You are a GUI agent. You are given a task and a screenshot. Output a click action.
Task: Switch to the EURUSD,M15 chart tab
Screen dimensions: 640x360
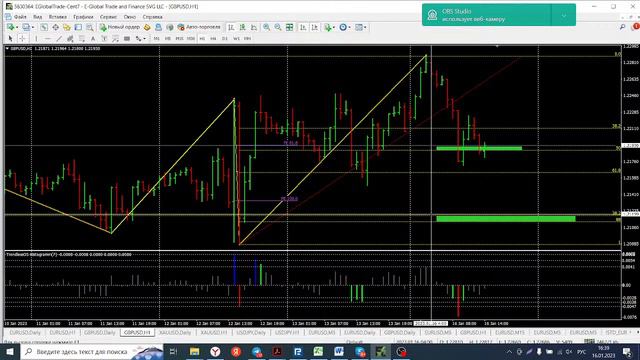point(510,333)
